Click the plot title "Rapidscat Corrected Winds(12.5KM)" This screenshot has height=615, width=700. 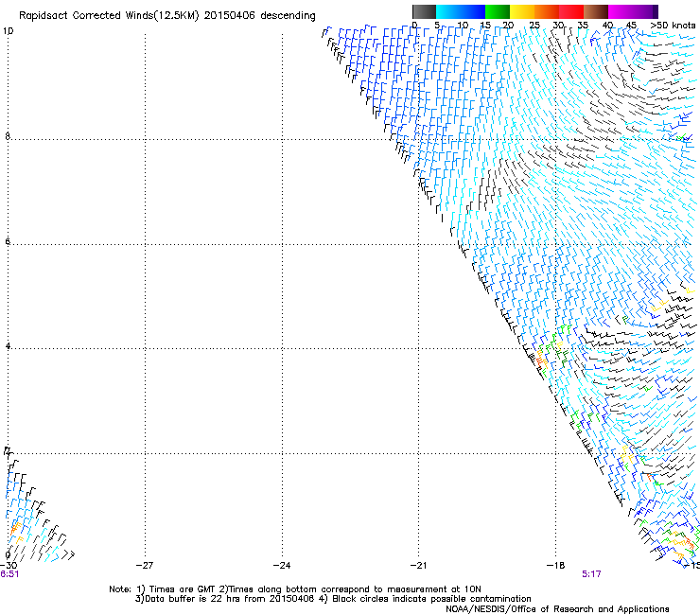(109, 16)
